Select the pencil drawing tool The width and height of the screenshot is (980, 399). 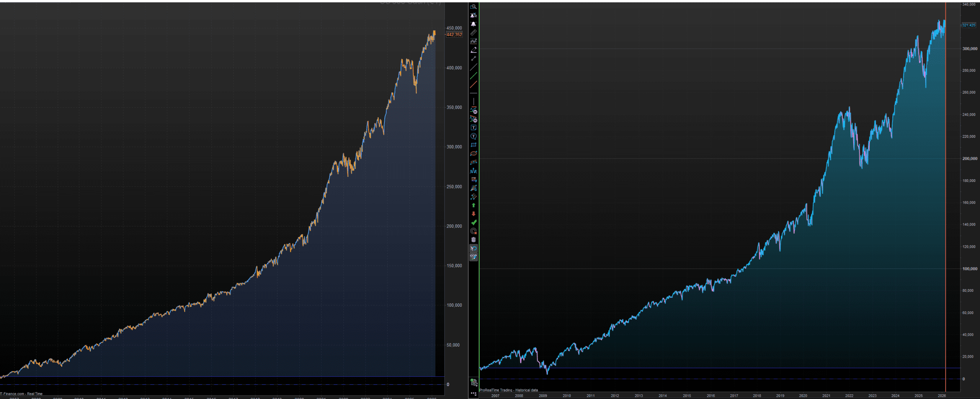pyautogui.click(x=474, y=50)
